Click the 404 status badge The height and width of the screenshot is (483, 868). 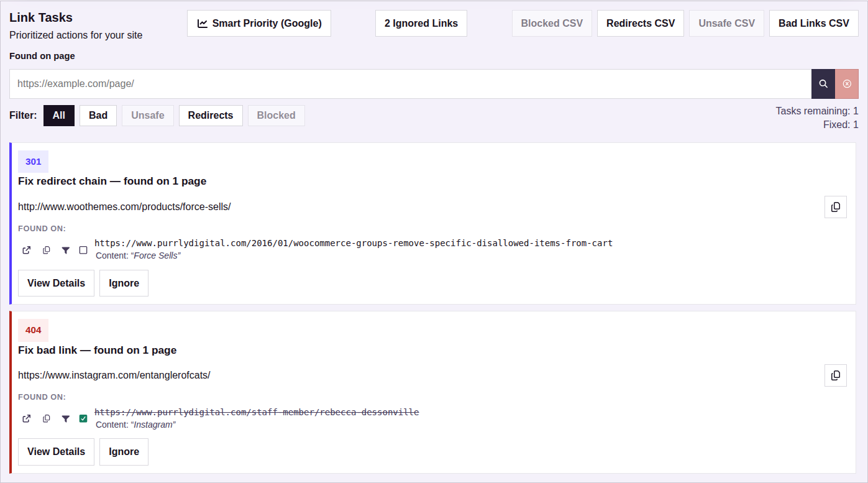point(33,330)
